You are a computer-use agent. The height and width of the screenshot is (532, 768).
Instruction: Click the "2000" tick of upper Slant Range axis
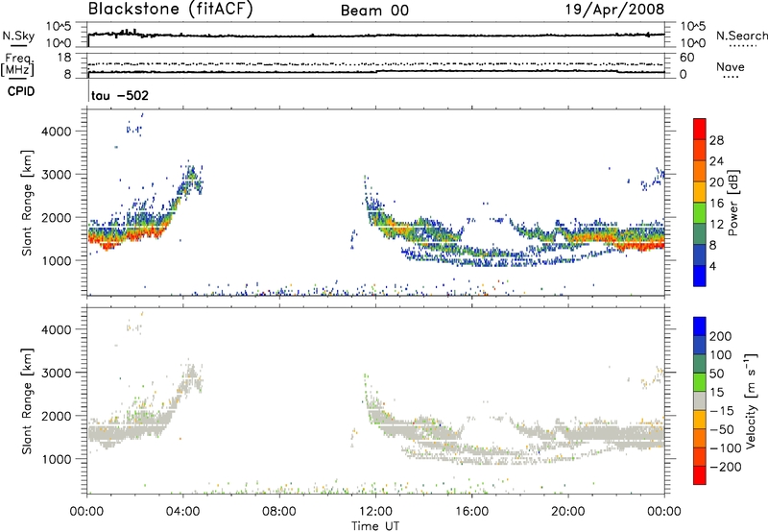tap(57, 218)
